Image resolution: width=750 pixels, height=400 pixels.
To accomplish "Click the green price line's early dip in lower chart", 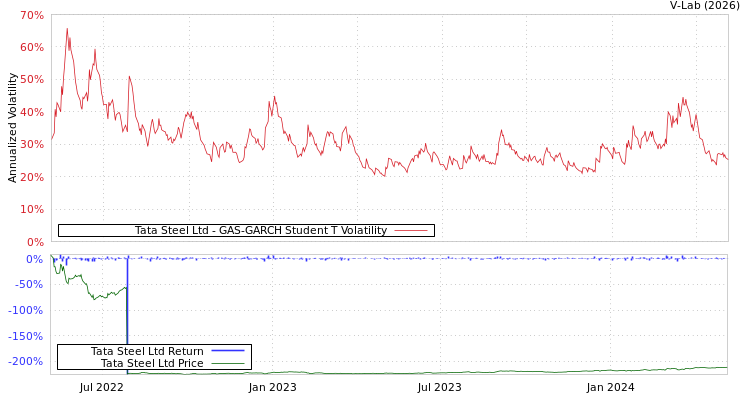I will (95, 298).
